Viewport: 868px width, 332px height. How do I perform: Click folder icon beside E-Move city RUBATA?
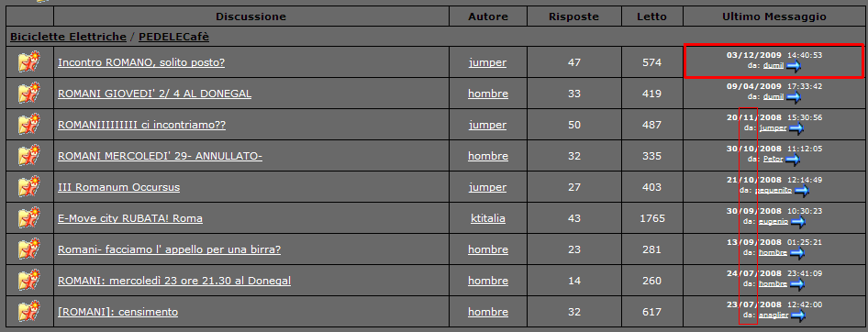[29, 218]
